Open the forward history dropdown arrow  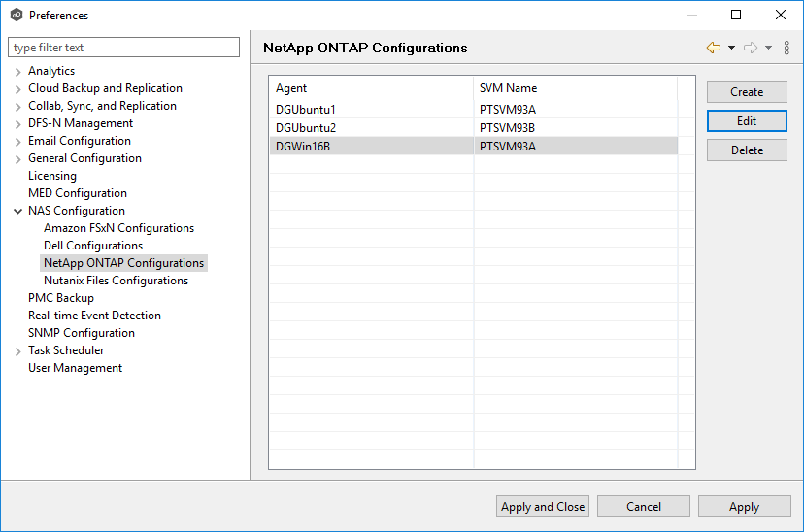768,48
